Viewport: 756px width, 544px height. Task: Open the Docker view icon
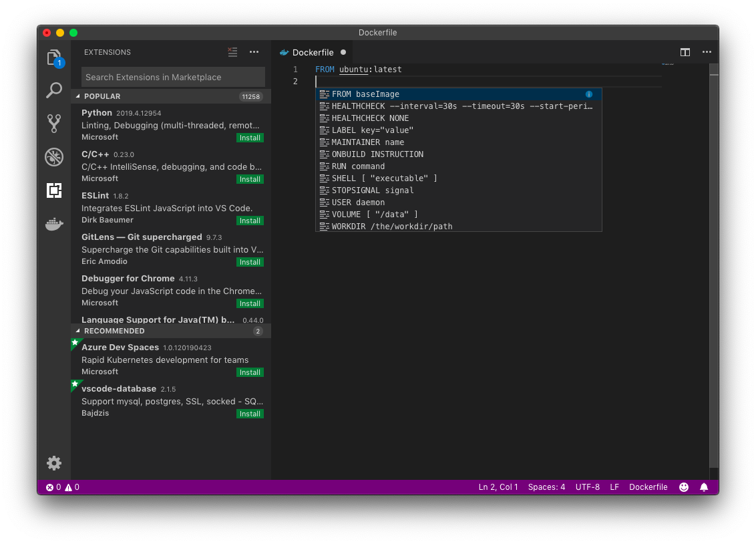[x=54, y=224]
